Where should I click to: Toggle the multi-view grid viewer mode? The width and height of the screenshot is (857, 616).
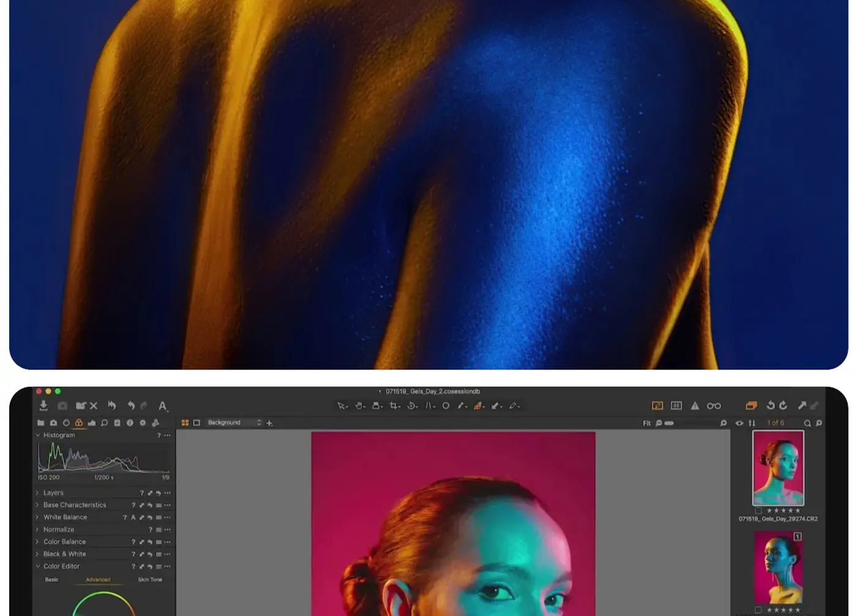(x=185, y=423)
